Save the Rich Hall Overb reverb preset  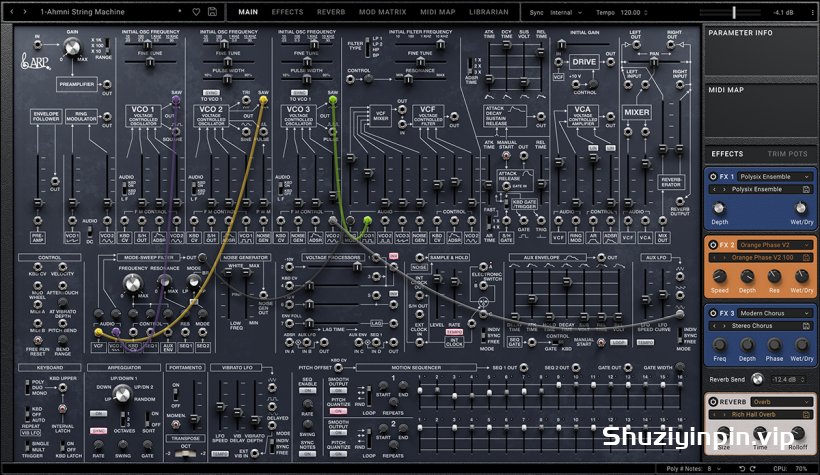tap(806, 414)
